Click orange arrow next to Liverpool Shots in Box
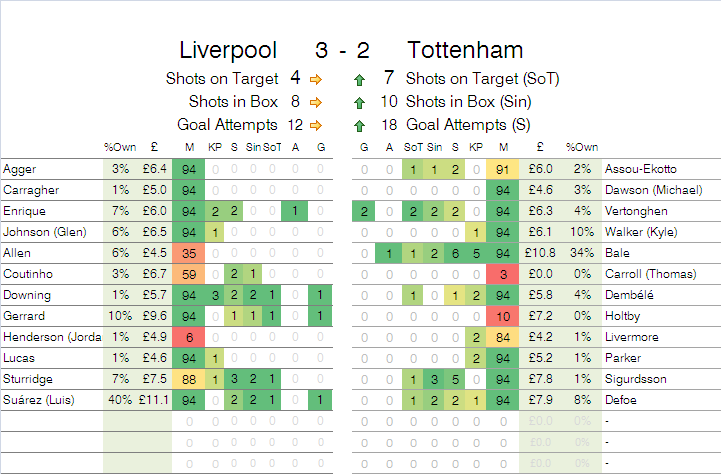721x474 pixels. click(x=316, y=101)
